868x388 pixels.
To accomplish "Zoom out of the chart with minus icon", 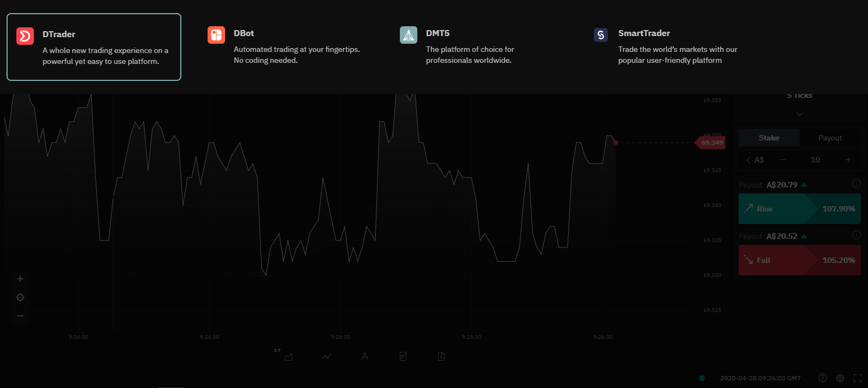I will 20,316.
